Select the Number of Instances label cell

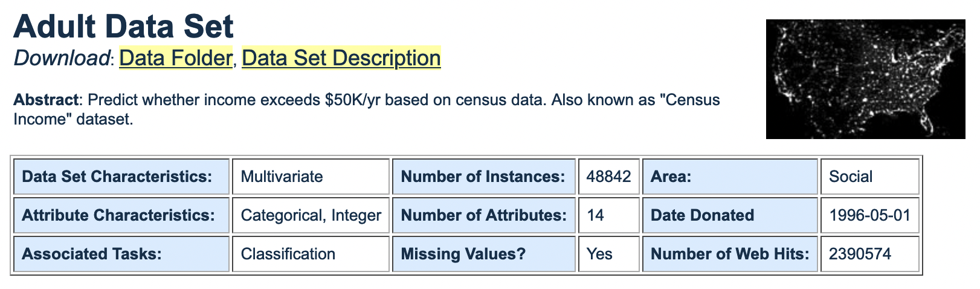[483, 177]
